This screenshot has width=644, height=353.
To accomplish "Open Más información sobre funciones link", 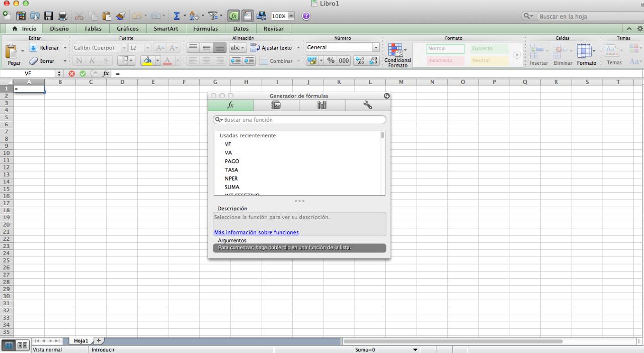I will pyautogui.click(x=256, y=232).
